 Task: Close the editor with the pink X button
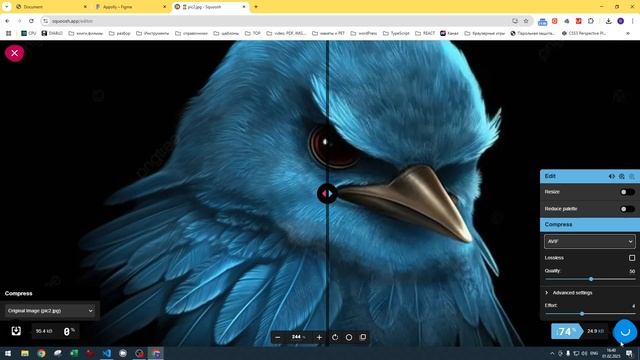14,53
